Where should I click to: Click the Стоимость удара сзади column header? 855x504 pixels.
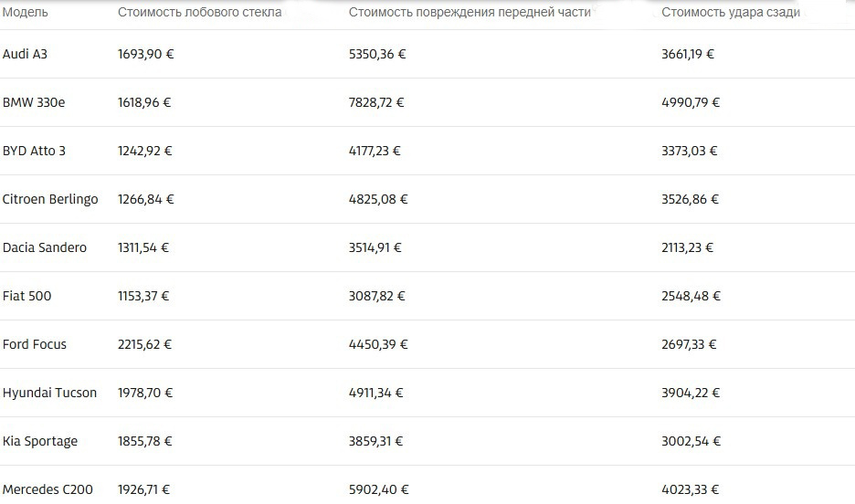tap(731, 13)
